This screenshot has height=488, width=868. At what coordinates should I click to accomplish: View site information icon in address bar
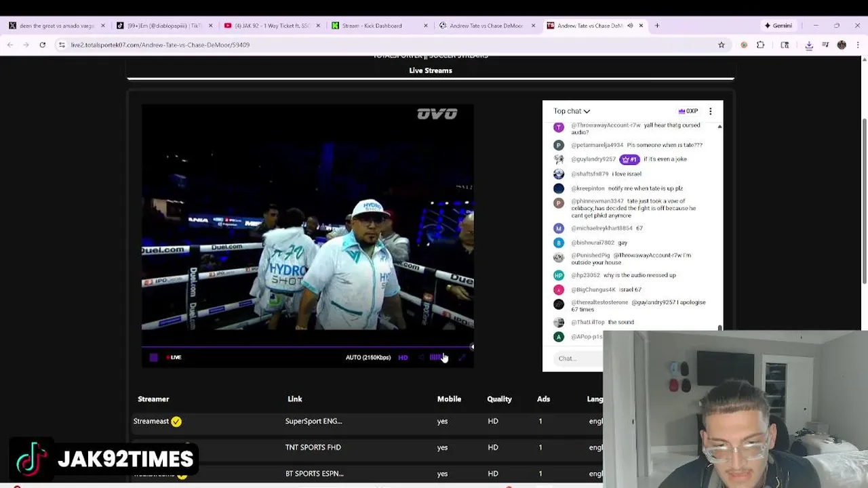(x=62, y=45)
